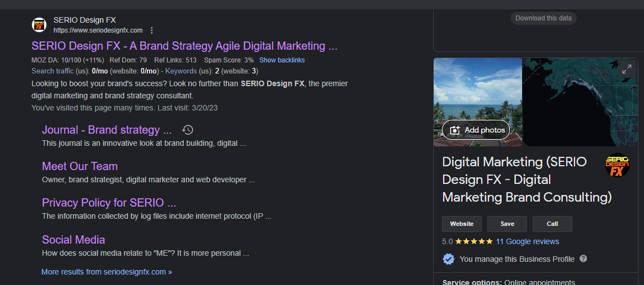
Task: Open the Search traffic link
Action: pyautogui.click(x=52, y=71)
